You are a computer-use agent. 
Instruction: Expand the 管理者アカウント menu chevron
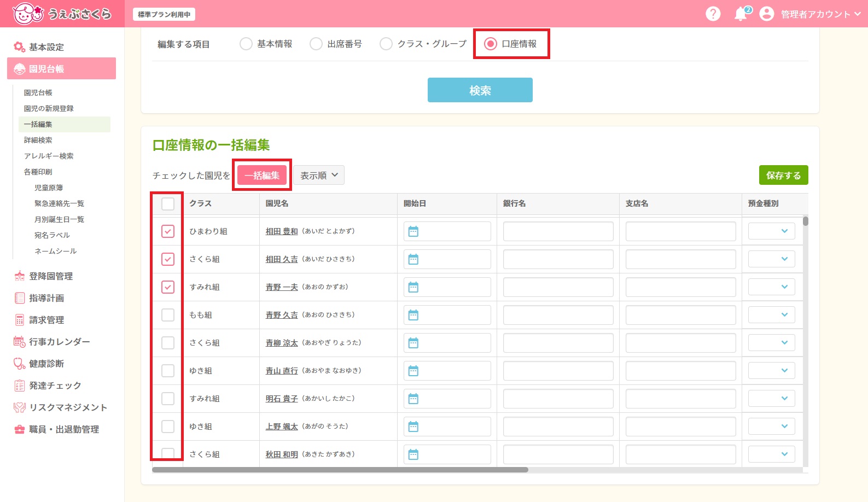tap(857, 14)
